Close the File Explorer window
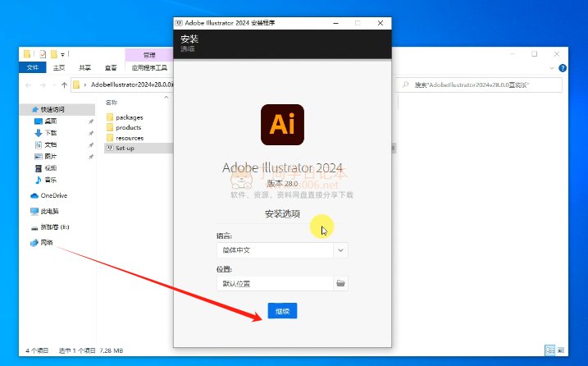The width and height of the screenshot is (588, 366). pos(557,54)
